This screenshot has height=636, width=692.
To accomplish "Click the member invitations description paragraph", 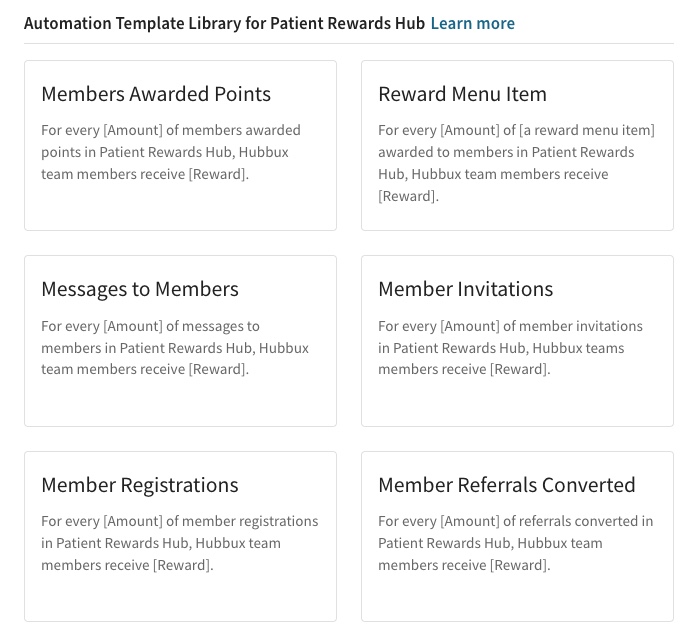I will tap(510, 348).
